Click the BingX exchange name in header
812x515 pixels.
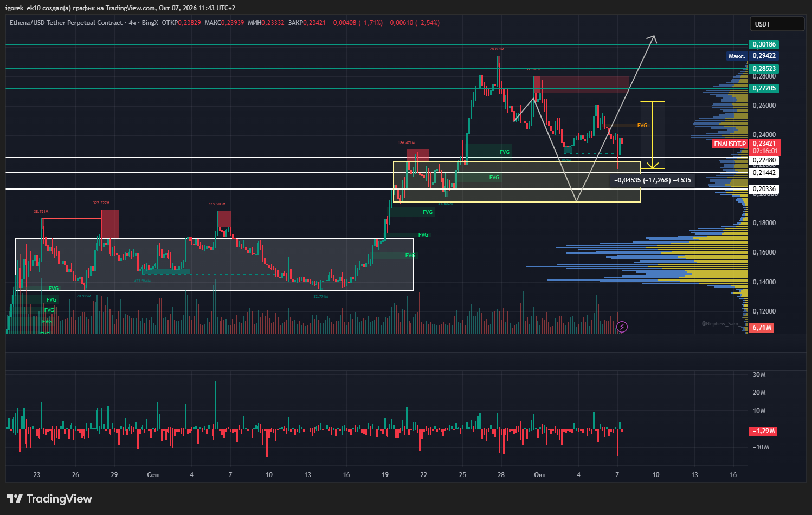[x=150, y=23]
